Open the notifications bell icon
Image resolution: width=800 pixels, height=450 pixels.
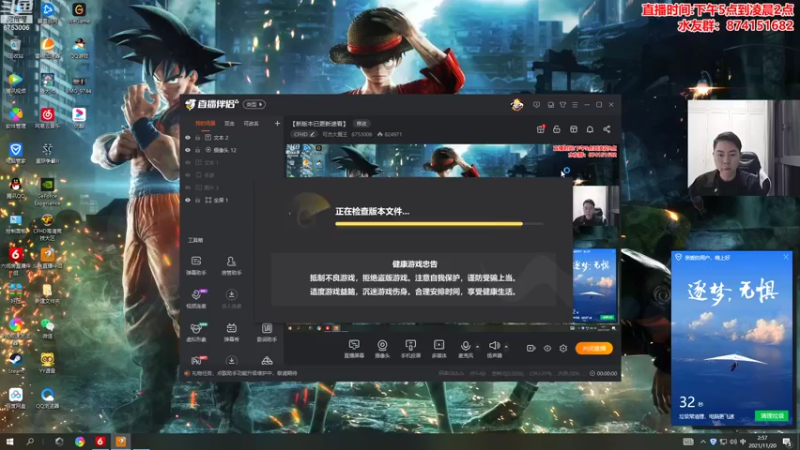(590, 129)
